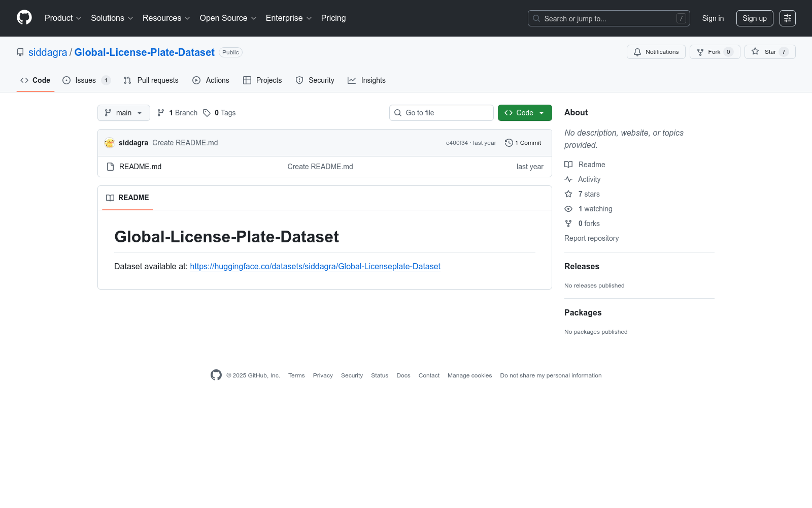812x508 pixels.
Task: Open the footer Contact link
Action: [x=429, y=375]
